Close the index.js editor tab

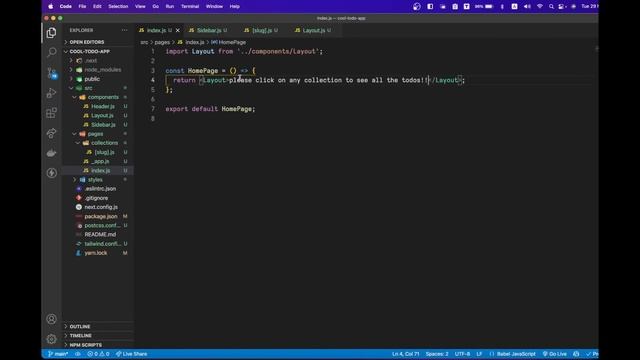178,31
